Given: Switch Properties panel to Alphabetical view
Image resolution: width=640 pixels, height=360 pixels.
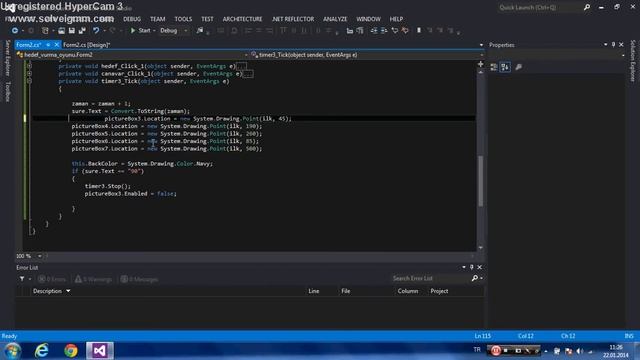Looking at the screenshot, I should pyautogui.click(x=505, y=67).
